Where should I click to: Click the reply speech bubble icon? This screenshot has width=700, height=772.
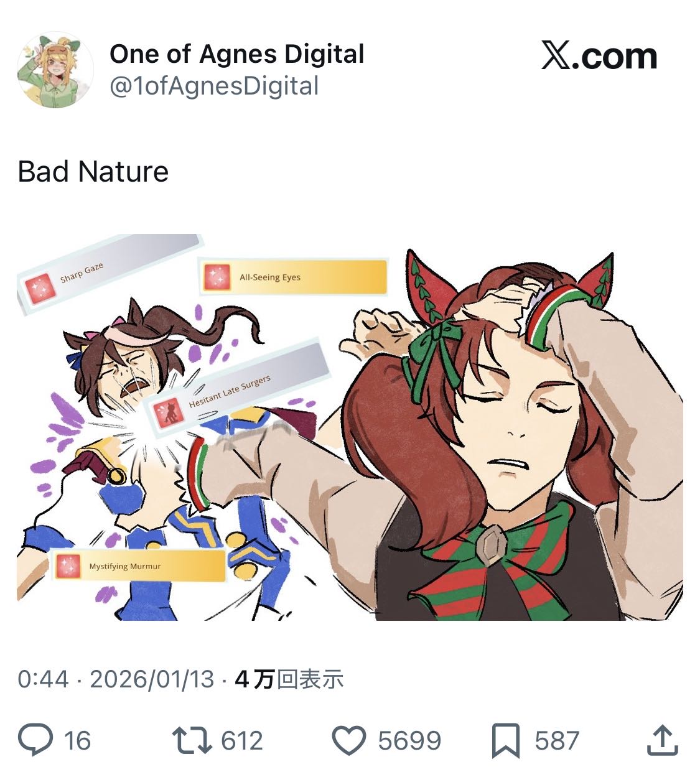point(35,740)
